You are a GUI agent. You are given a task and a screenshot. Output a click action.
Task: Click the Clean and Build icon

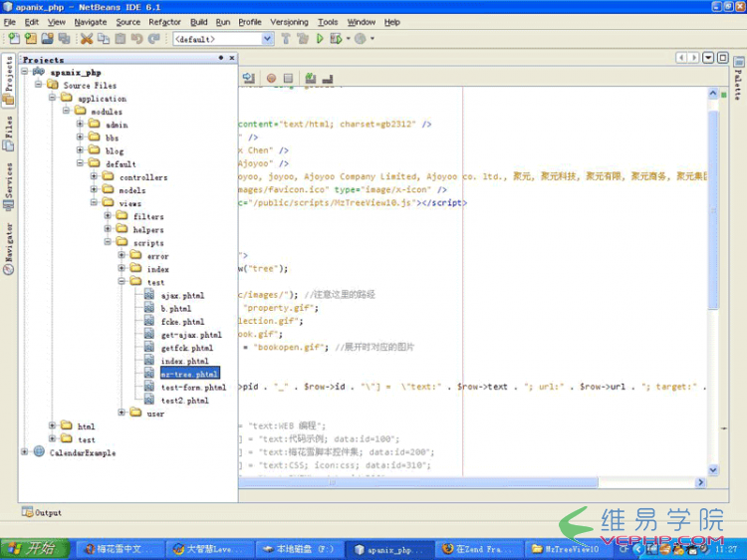pyautogui.click(x=303, y=39)
